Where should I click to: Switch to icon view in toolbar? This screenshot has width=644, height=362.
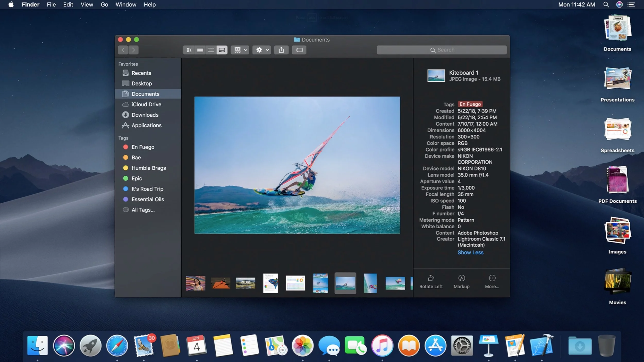(189, 50)
